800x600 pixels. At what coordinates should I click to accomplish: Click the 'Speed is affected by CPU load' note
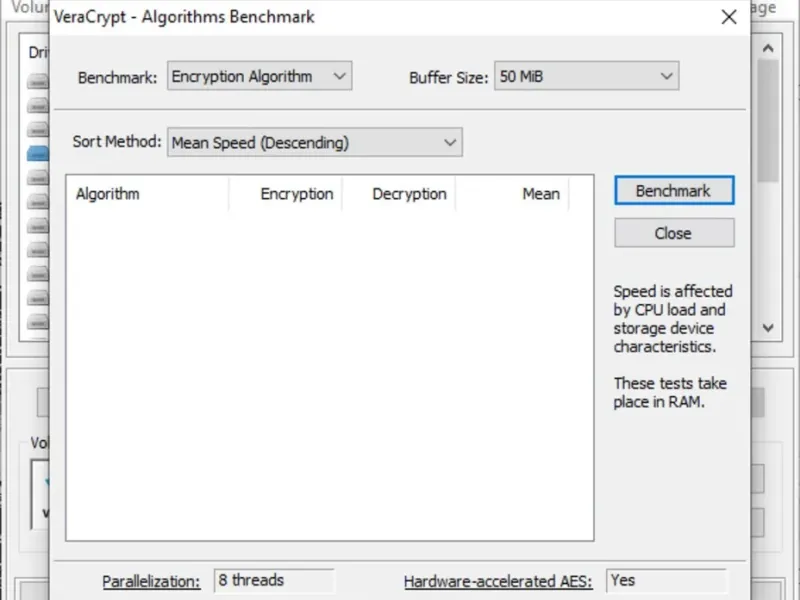coord(673,319)
